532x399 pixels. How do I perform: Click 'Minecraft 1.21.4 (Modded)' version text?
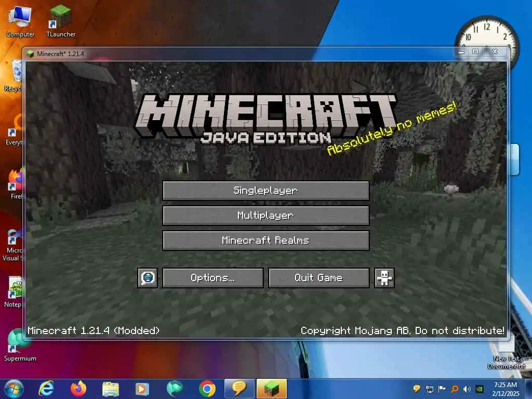tap(94, 330)
